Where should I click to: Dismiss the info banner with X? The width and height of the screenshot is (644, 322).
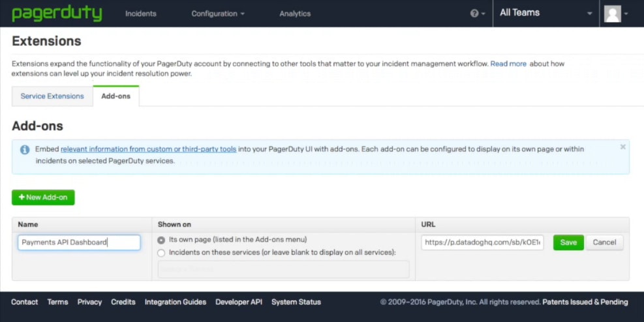pyautogui.click(x=622, y=147)
